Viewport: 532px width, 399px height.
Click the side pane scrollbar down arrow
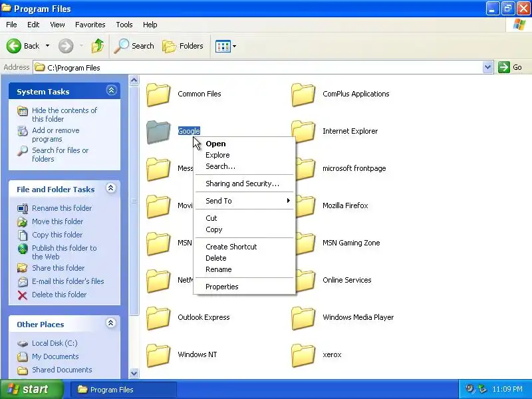tap(134, 373)
